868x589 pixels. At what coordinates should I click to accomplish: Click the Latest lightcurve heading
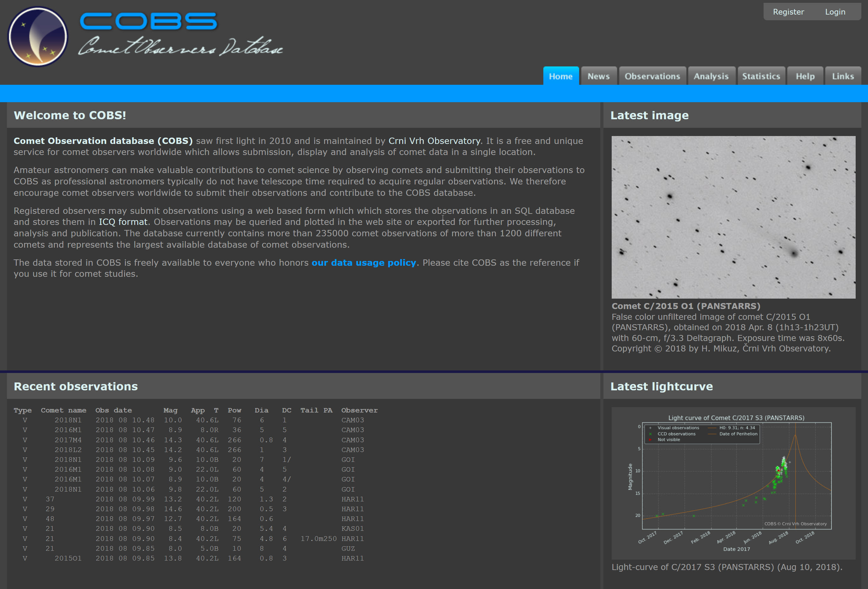point(661,386)
